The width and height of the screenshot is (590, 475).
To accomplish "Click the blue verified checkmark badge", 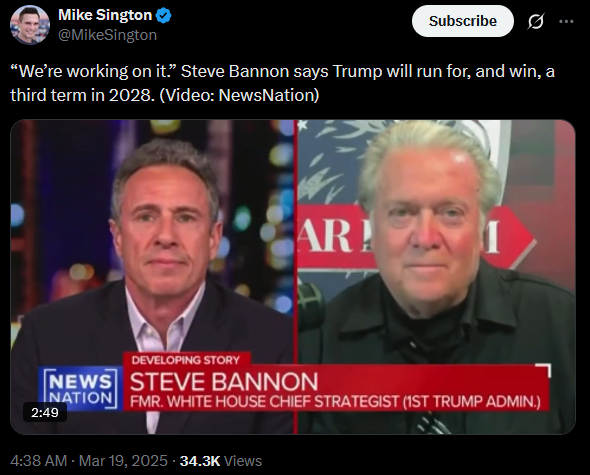I will tap(164, 15).
